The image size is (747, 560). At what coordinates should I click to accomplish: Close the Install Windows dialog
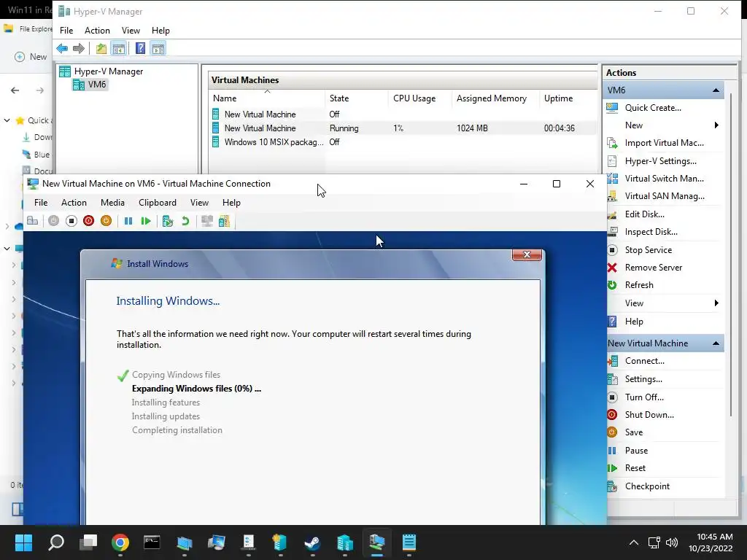527,254
